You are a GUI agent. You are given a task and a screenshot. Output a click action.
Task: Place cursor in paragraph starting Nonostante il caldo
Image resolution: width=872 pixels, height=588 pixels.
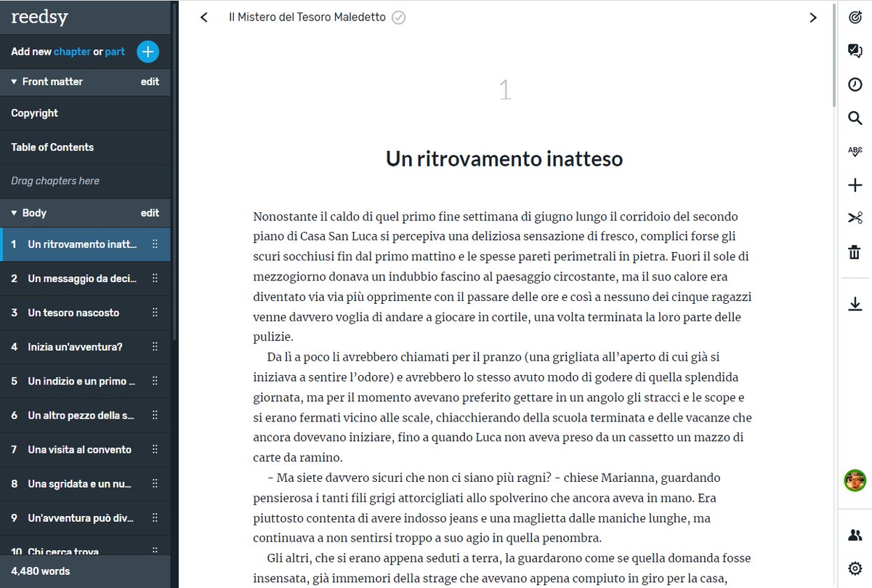click(x=502, y=276)
